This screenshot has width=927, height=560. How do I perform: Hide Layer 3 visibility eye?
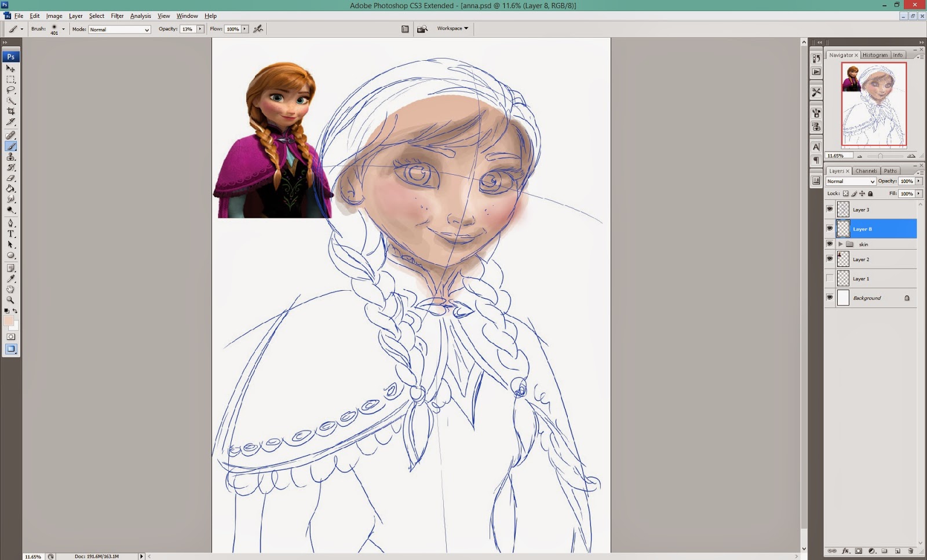(830, 209)
